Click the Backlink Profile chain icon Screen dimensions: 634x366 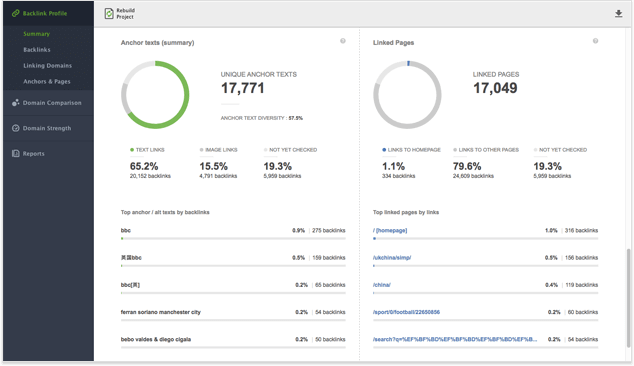click(x=15, y=13)
